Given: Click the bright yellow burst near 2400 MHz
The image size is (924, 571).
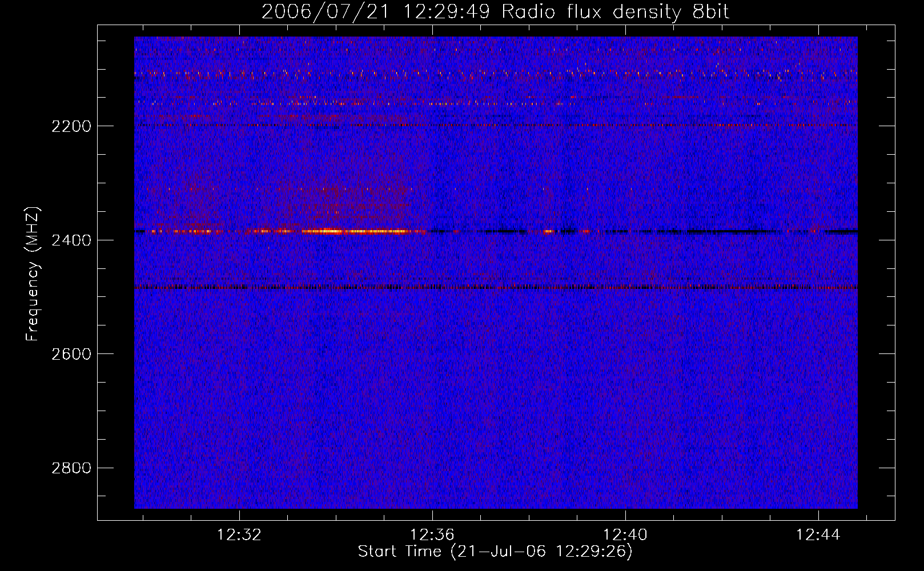Looking at the screenshot, I should [x=354, y=231].
